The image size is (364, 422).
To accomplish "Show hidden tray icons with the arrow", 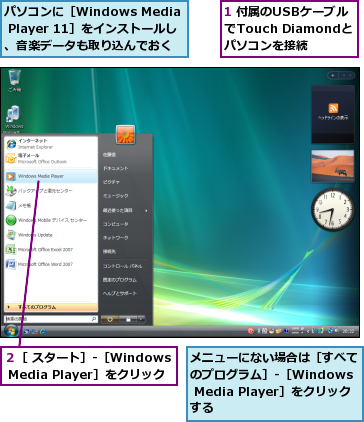I will 308,331.
